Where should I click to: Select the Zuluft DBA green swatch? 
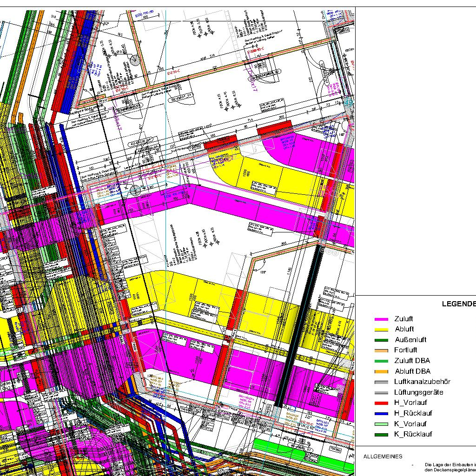(x=381, y=361)
